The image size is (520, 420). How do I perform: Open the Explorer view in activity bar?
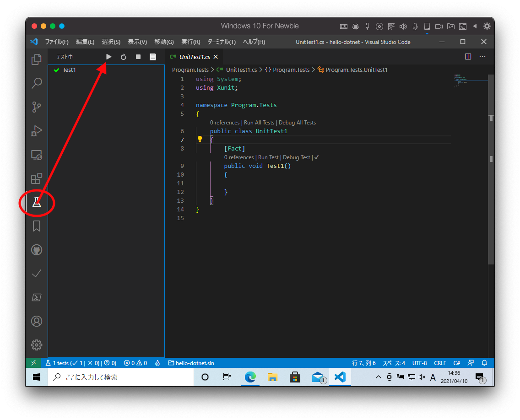(x=37, y=59)
